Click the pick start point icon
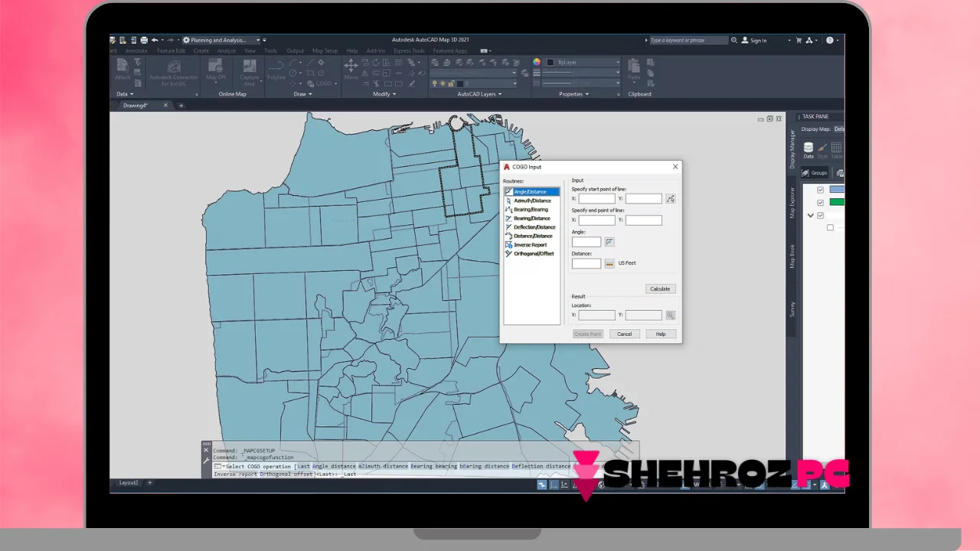Image resolution: width=980 pixels, height=551 pixels. click(671, 198)
